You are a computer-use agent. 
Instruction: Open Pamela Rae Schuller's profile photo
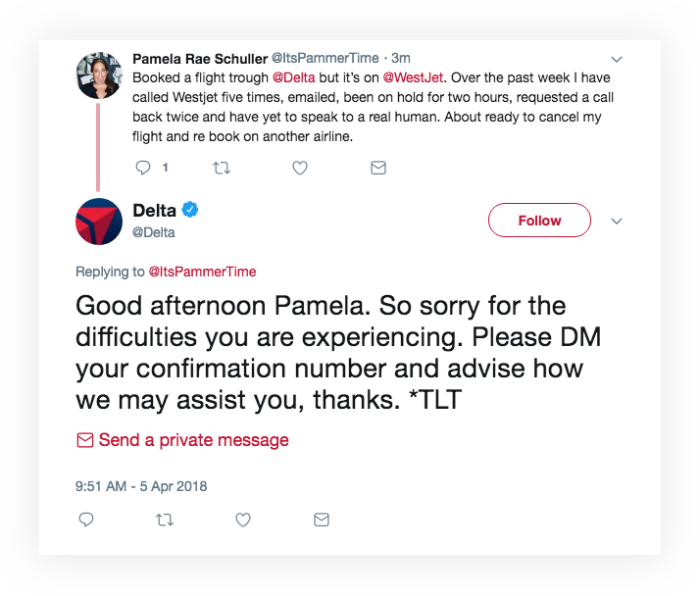pyautogui.click(x=99, y=74)
